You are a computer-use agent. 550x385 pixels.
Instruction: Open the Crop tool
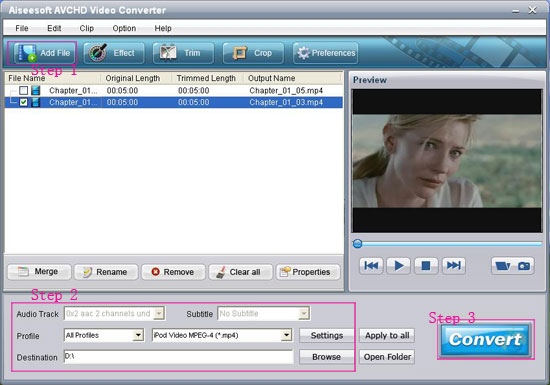click(x=253, y=53)
